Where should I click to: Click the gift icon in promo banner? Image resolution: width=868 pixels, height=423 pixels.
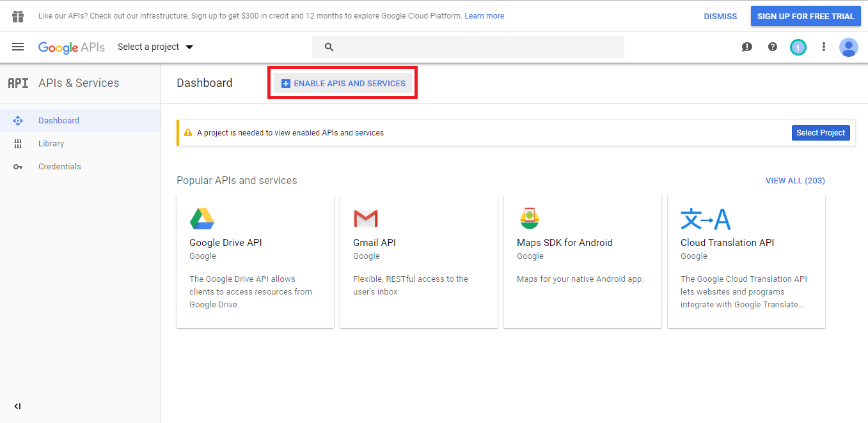[x=18, y=16]
